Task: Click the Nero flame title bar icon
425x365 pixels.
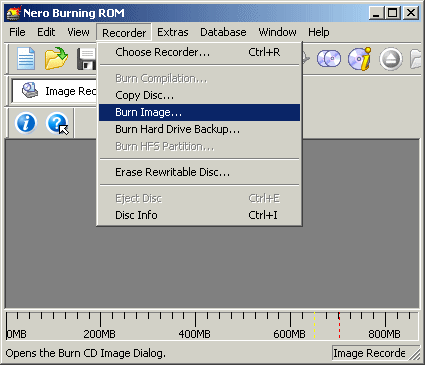Action: [14, 13]
